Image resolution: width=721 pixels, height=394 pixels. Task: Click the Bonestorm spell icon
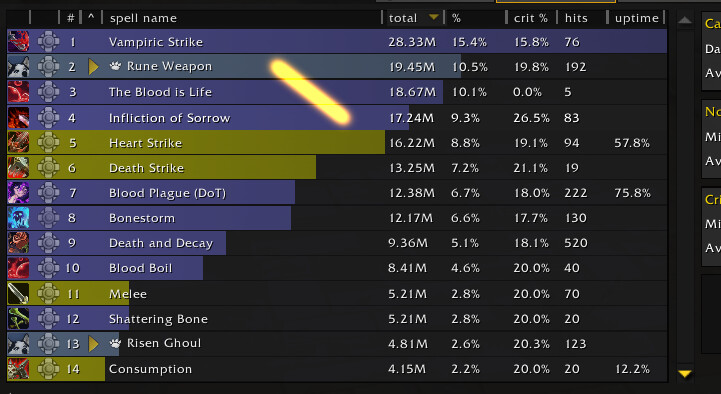point(18,218)
